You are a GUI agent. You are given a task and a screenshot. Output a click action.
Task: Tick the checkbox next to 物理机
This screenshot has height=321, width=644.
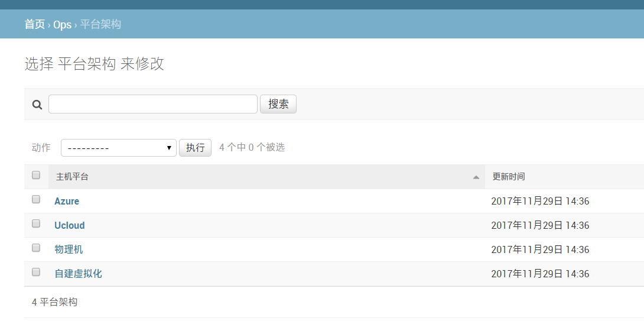coord(36,248)
